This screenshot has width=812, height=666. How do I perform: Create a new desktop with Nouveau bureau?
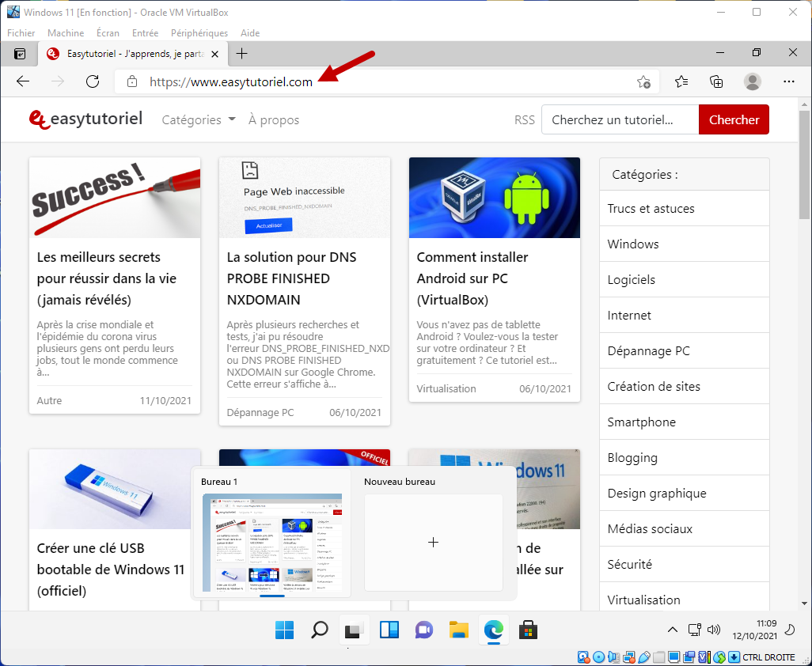[433, 543]
